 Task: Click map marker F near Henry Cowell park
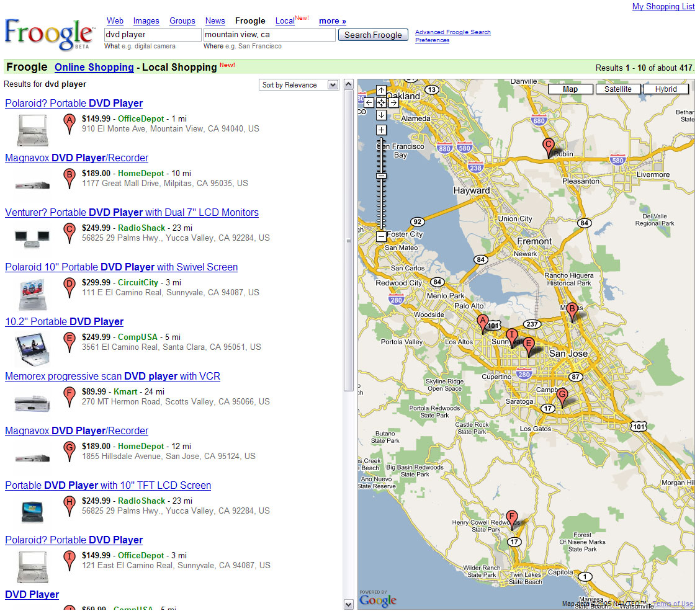(512, 519)
